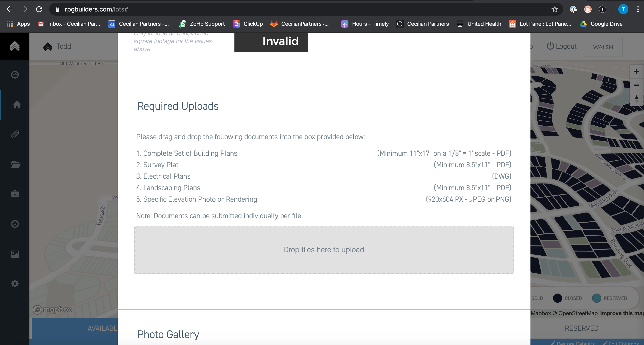Click the briefcase icon in sidebar
The width and height of the screenshot is (644, 345).
click(15, 194)
